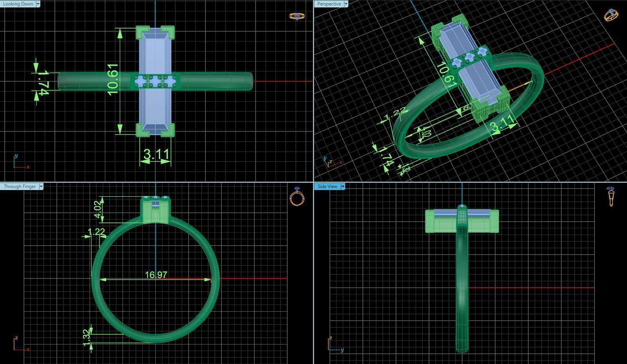
Task: Open the Through Finger viewport dropdown arrow
Action: pyautogui.click(x=41, y=186)
